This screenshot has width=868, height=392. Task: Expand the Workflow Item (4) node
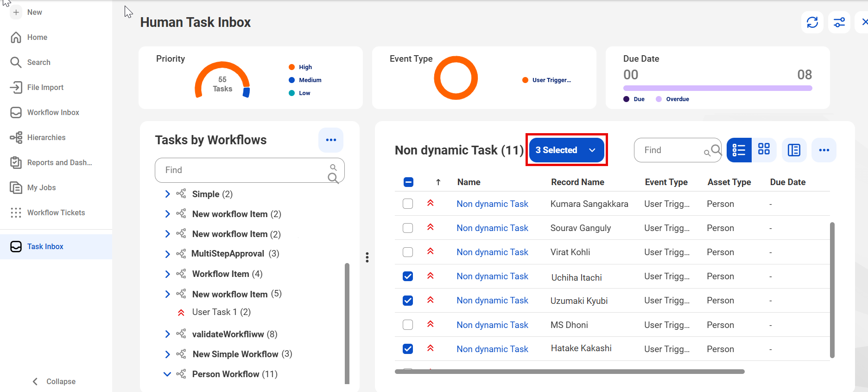click(x=167, y=274)
